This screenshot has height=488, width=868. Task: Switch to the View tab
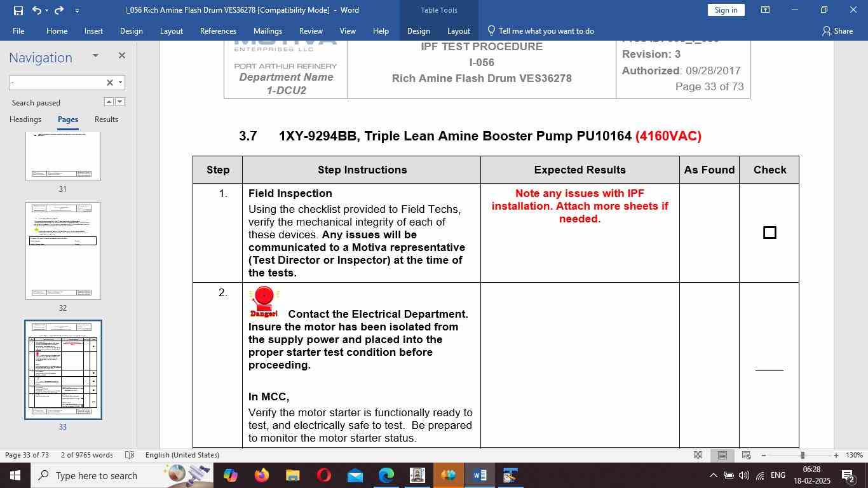pyautogui.click(x=348, y=30)
